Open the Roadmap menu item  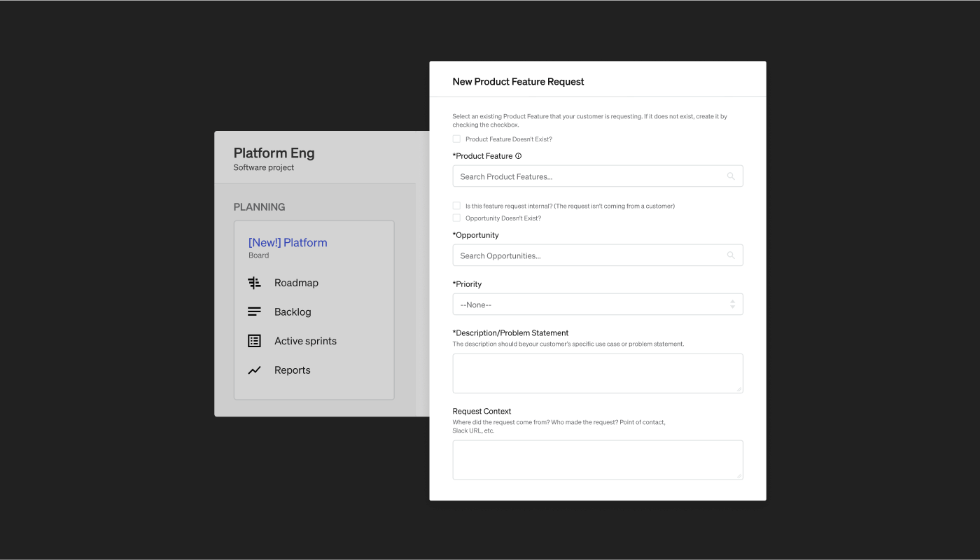click(x=296, y=283)
